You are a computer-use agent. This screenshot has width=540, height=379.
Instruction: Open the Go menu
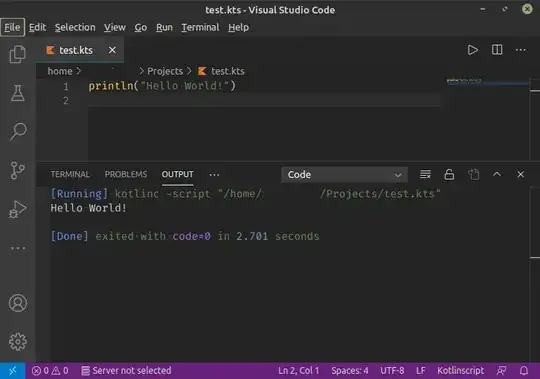point(141,27)
